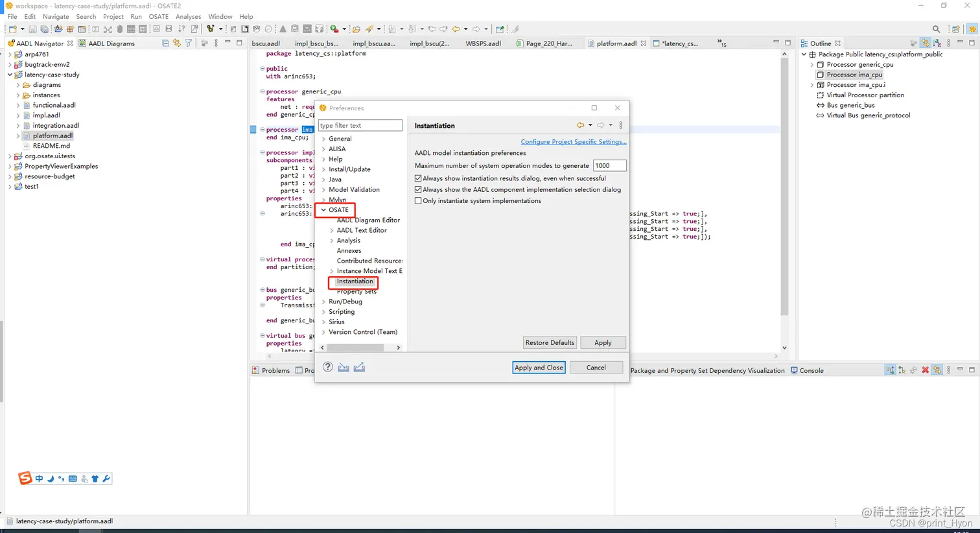Screen dimensions: 980x533
Task: Toggle Always show instantiation results dialog
Action: click(x=418, y=178)
